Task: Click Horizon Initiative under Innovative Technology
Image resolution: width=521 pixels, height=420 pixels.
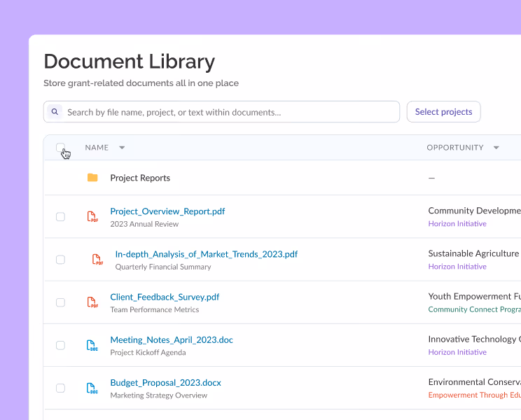Action: pyautogui.click(x=457, y=352)
